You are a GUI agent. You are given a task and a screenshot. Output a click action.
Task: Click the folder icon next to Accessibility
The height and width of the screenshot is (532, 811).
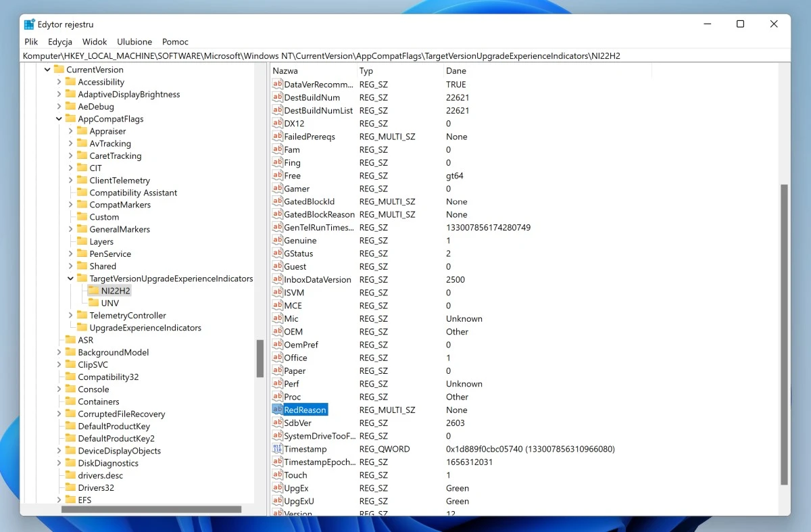70,82
